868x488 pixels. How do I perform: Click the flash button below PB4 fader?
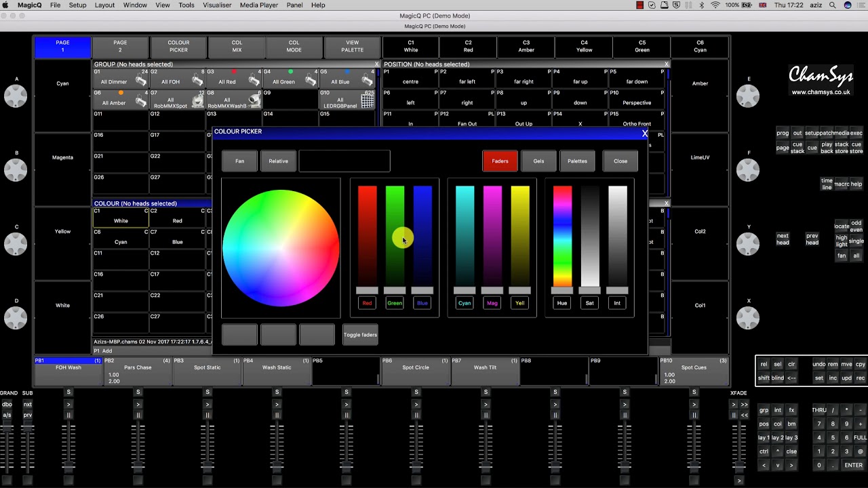(277, 480)
